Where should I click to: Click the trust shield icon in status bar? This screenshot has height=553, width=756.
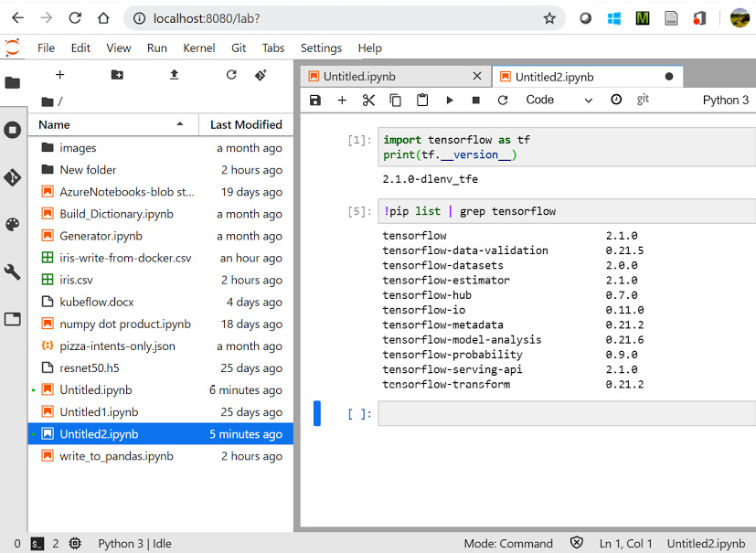click(577, 543)
